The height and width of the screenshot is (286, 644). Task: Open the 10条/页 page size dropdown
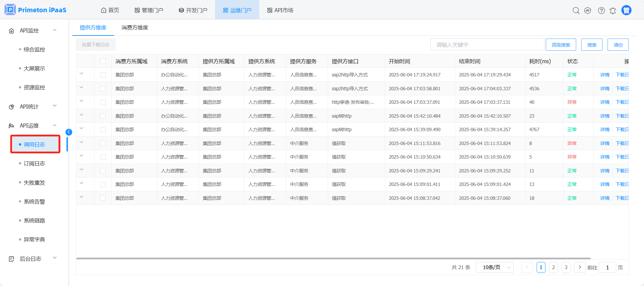[x=494, y=267]
